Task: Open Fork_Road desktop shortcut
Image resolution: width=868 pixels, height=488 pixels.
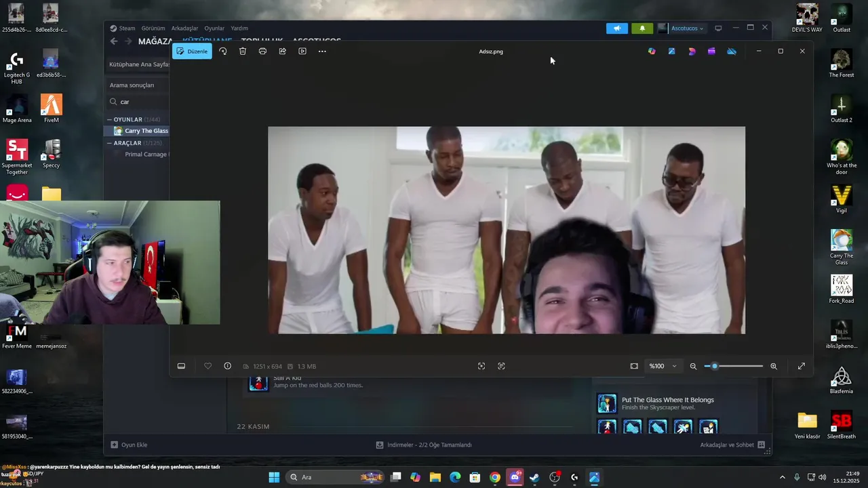Action: tap(842, 289)
